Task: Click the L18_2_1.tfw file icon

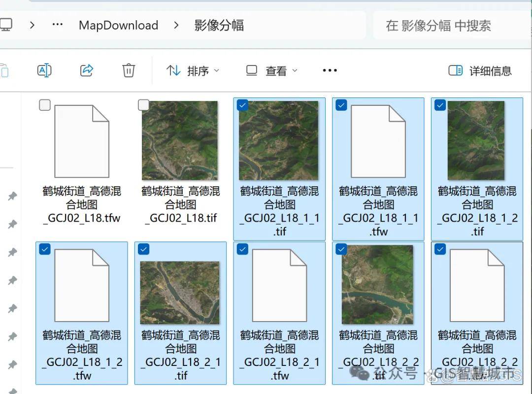Action: [x=279, y=285]
